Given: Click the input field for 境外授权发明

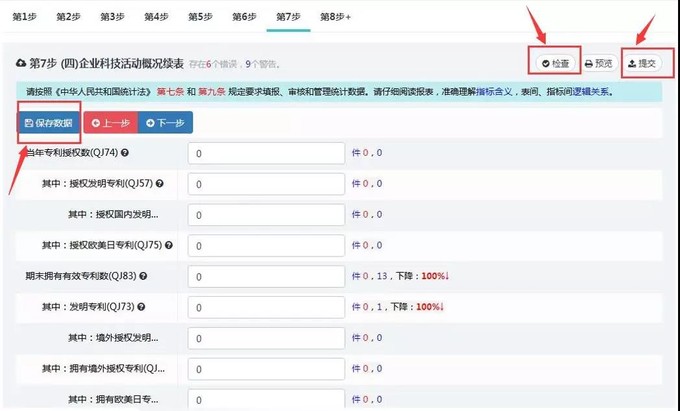Looking at the screenshot, I should [266, 338].
